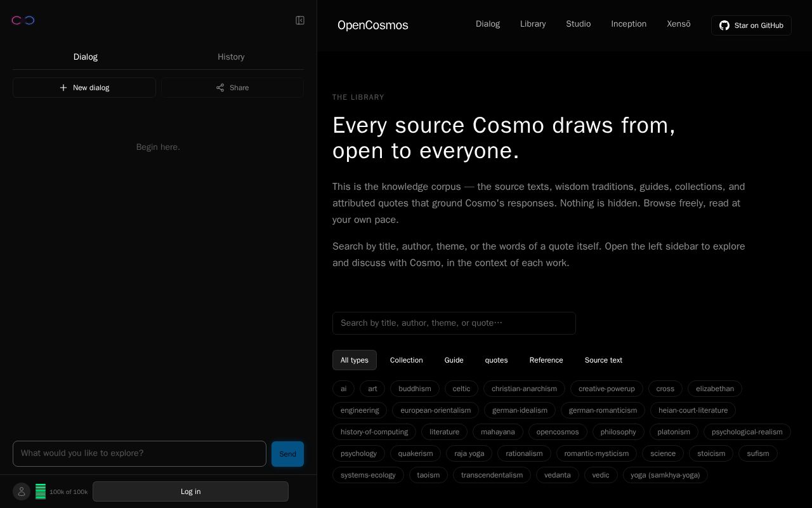Switch to the History sidebar tab

231,57
